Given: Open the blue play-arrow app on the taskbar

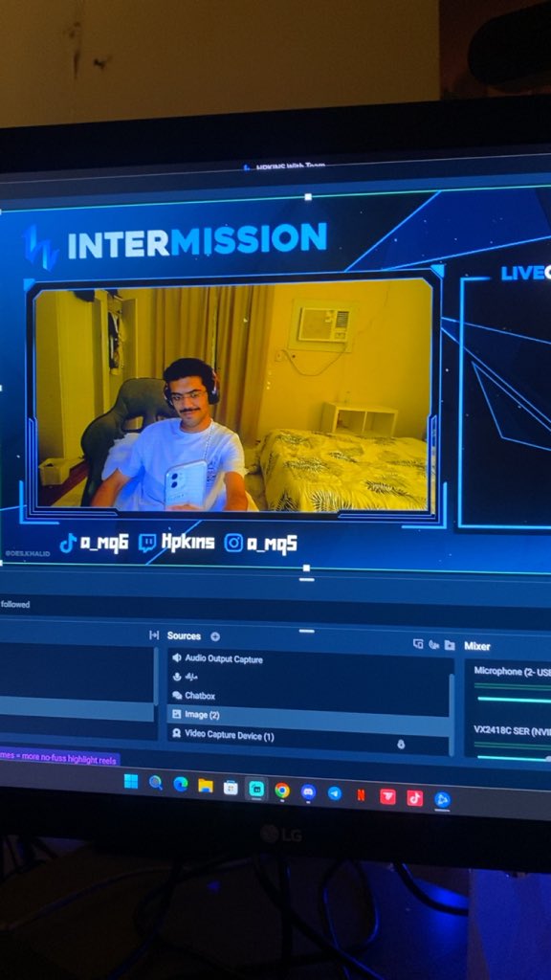Looking at the screenshot, I should point(442,800).
